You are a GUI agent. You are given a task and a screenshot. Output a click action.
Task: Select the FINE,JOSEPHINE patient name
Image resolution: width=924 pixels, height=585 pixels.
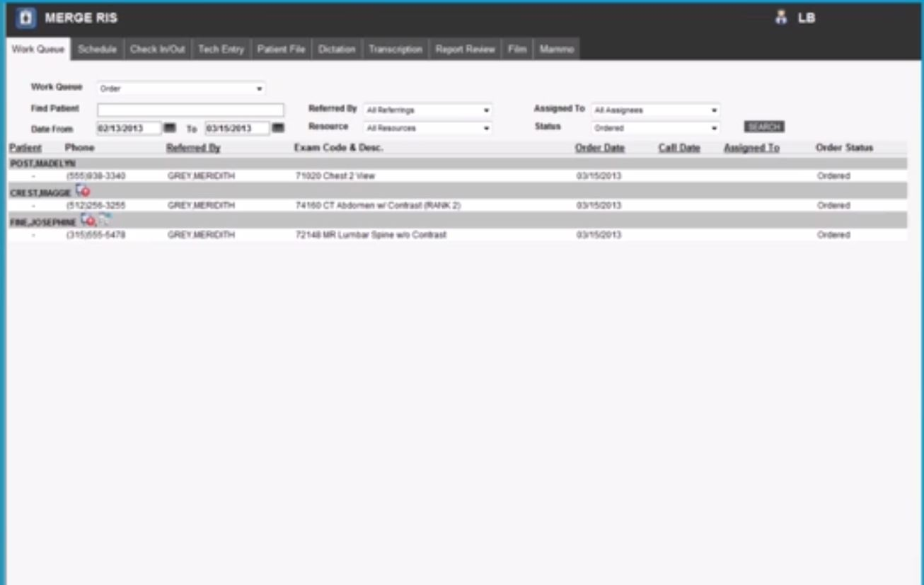(x=43, y=222)
